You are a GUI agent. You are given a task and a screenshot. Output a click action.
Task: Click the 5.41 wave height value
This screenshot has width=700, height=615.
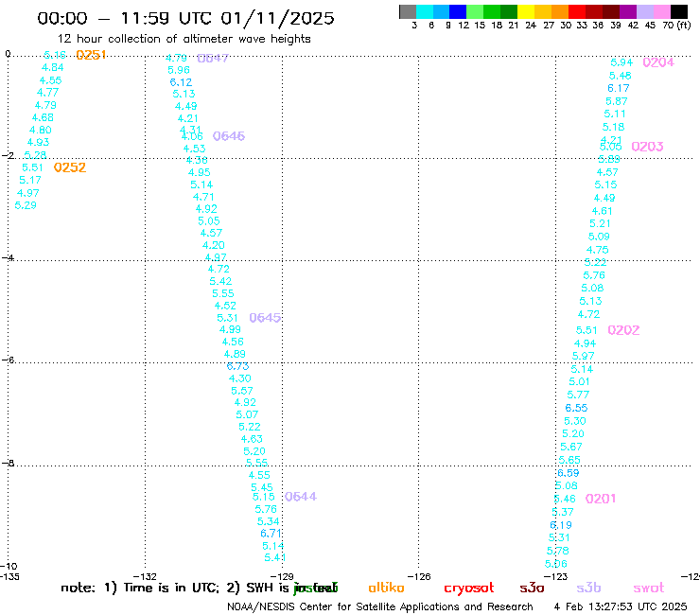275,557
